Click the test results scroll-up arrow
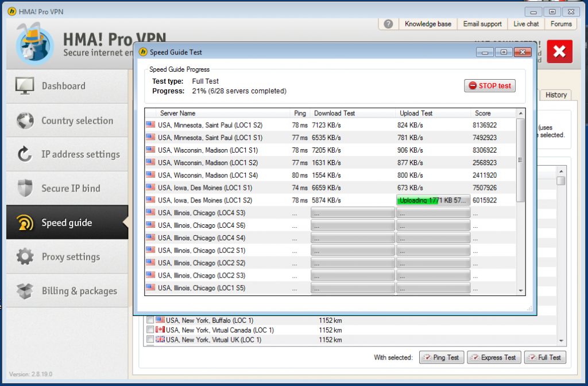The width and height of the screenshot is (588, 386). 520,113
